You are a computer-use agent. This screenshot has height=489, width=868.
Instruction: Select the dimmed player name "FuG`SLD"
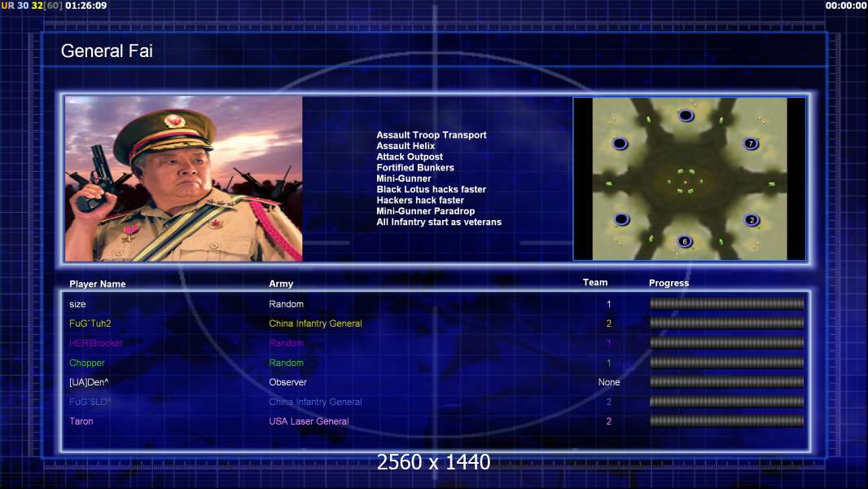(90, 402)
